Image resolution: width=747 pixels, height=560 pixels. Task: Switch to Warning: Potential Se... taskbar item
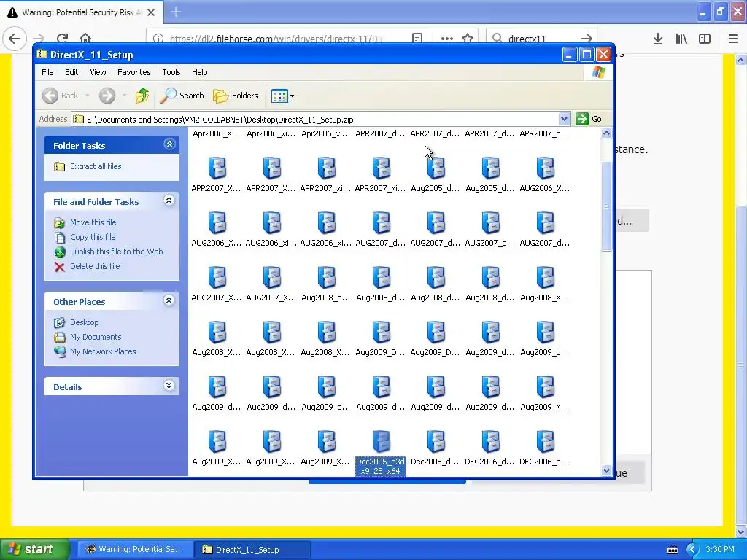click(135, 550)
